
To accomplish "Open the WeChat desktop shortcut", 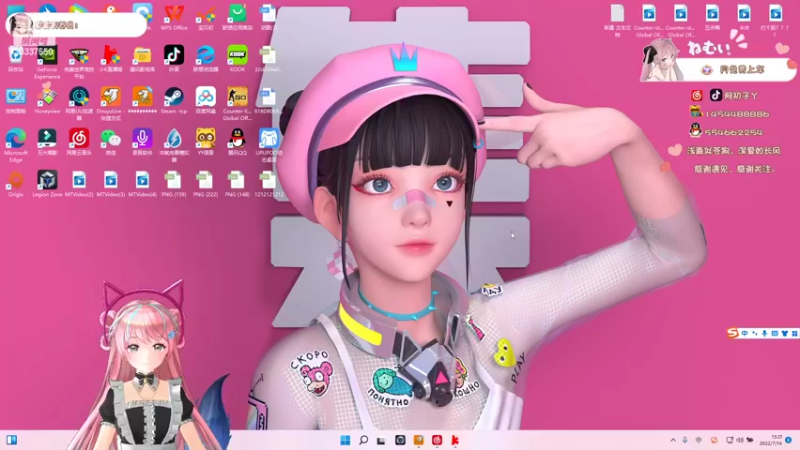I will pos(111,142).
